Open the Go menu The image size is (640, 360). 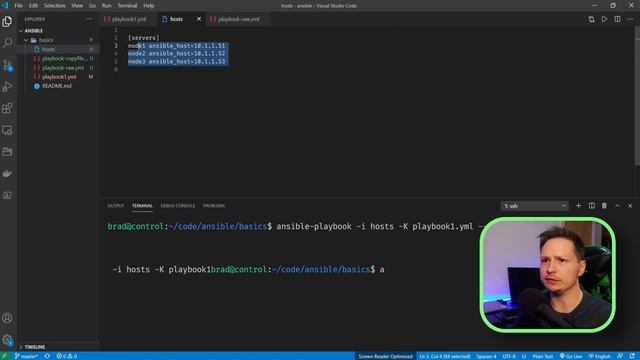pos(92,6)
